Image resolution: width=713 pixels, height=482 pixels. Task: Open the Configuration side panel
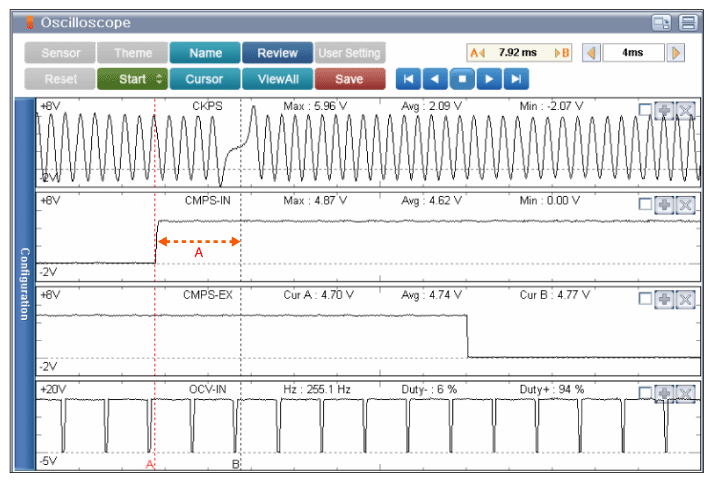click(x=25, y=284)
